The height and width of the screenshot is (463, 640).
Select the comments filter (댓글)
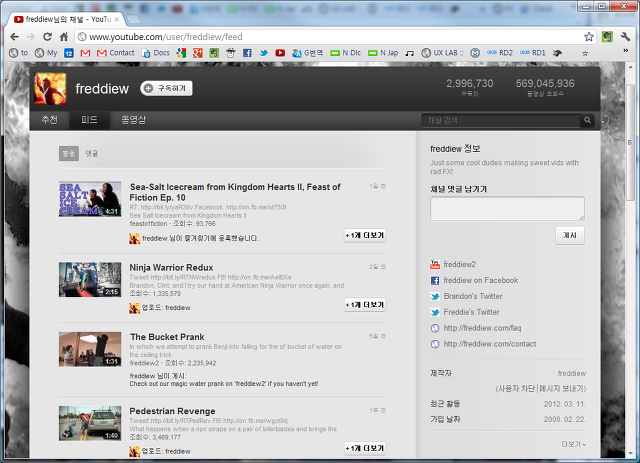[x=91, y=154]
